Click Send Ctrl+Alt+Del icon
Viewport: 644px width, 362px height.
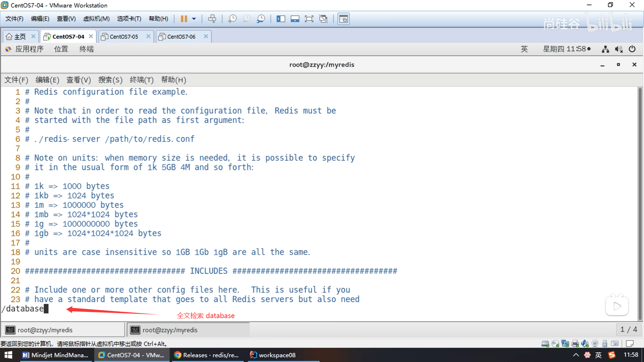point(212,19)
